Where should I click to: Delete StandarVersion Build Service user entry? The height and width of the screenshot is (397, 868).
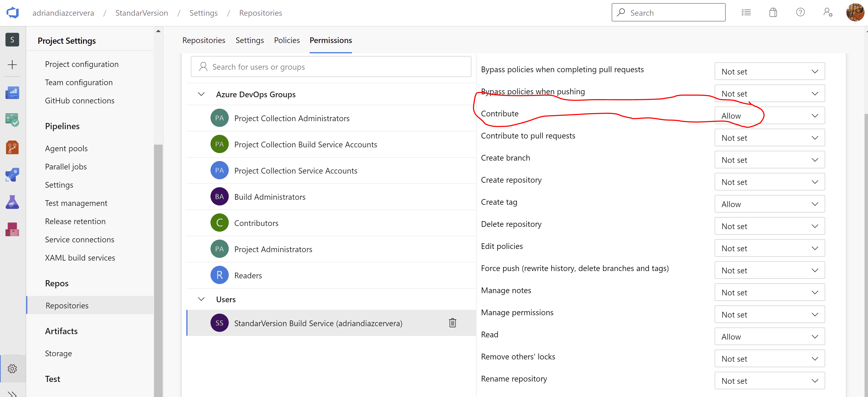(x=452, y=323)
